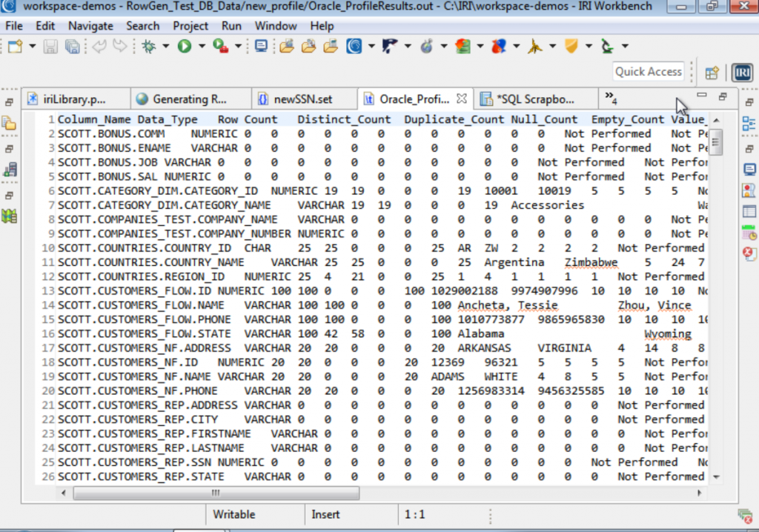Click the Save icon in toolbar
This screenshot has height=532, width=759.
point(50,46)
